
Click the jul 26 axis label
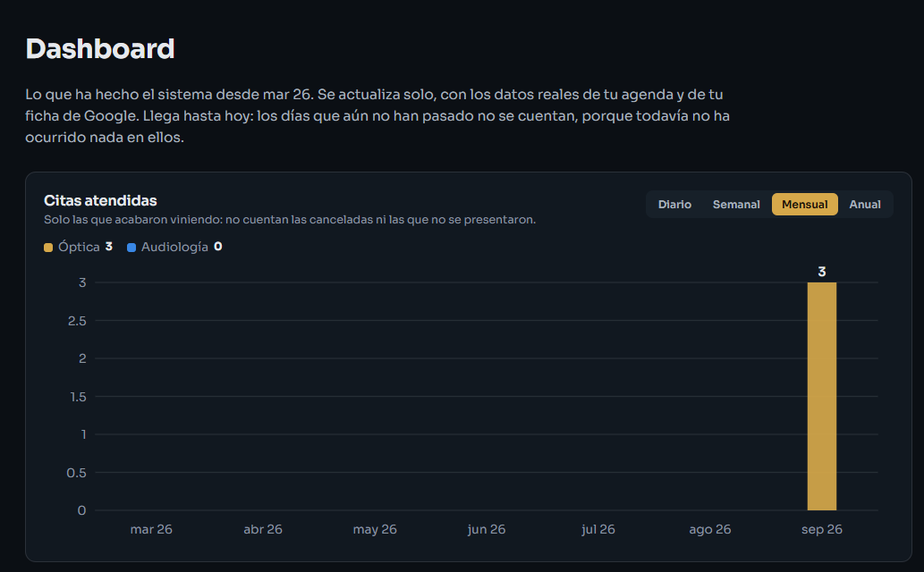598,530
